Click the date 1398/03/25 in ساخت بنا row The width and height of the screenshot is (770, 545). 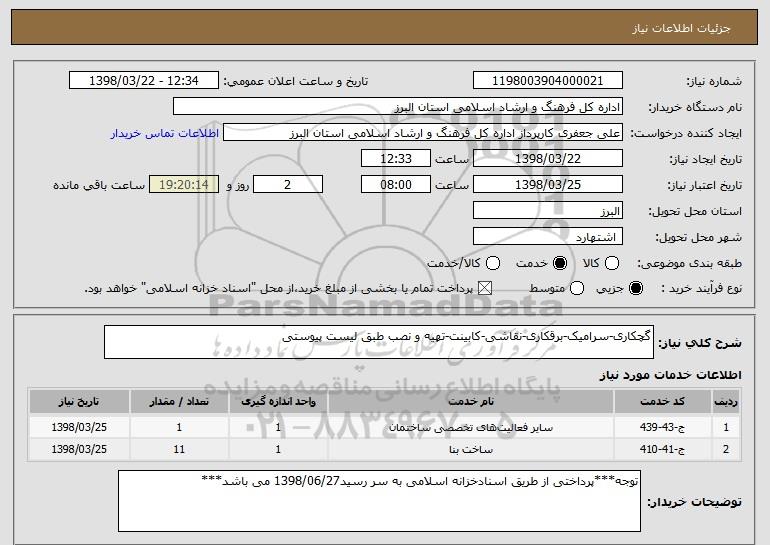pyautogui.click(x=79, y=449)
